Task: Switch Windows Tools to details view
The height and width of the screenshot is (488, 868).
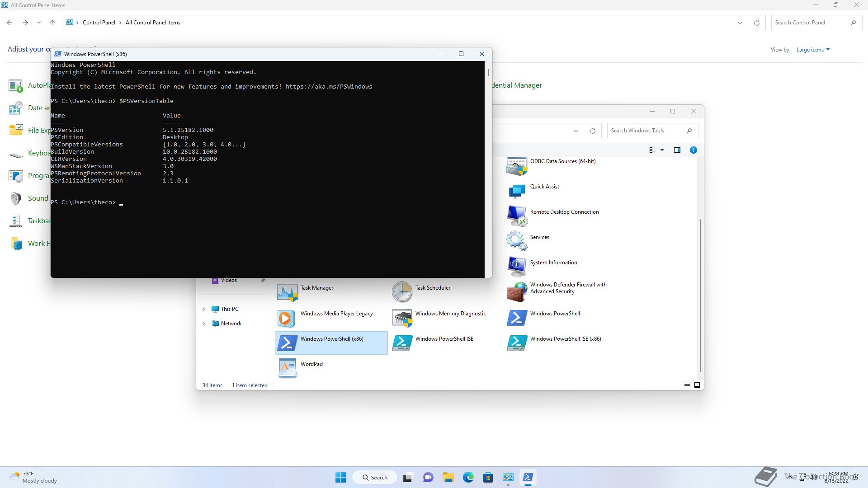Action: pyautogui.click(x=687, y=385)
